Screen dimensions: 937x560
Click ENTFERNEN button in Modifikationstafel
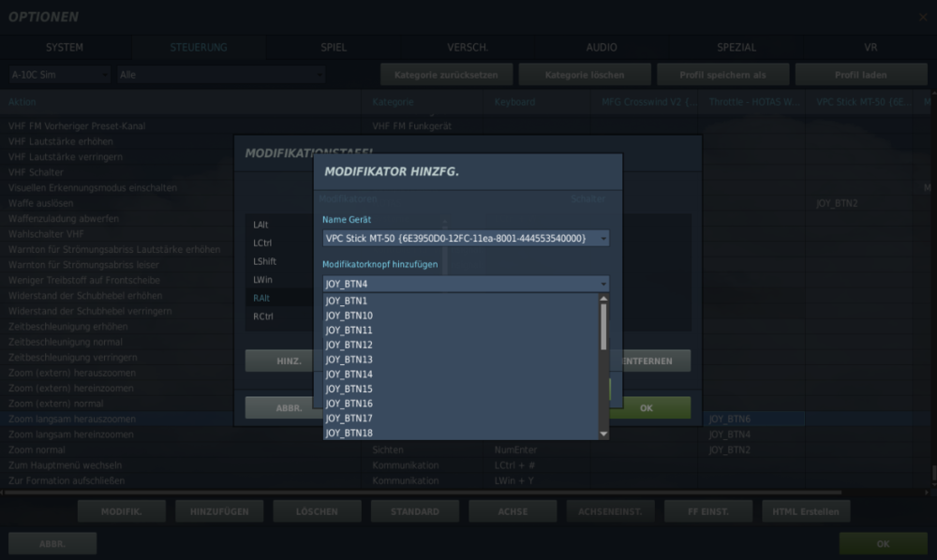pos(656,361)
